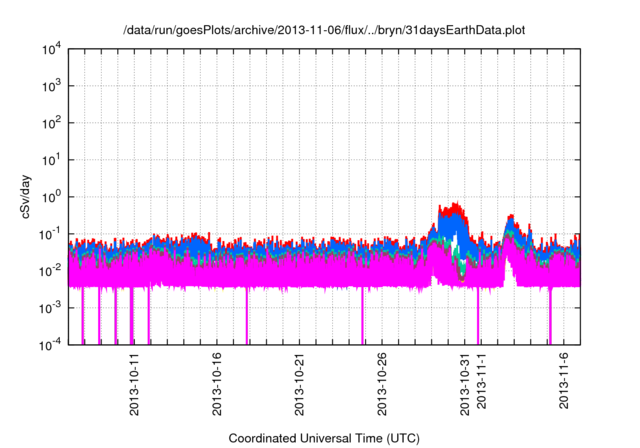
Task: Click the 10^4 y-axis tick label
Action: 51,49
